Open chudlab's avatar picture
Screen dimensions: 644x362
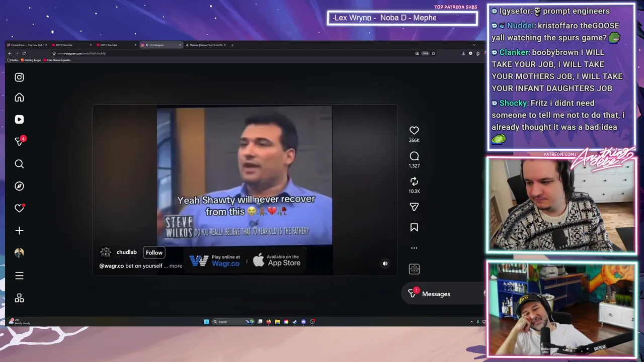106,252
